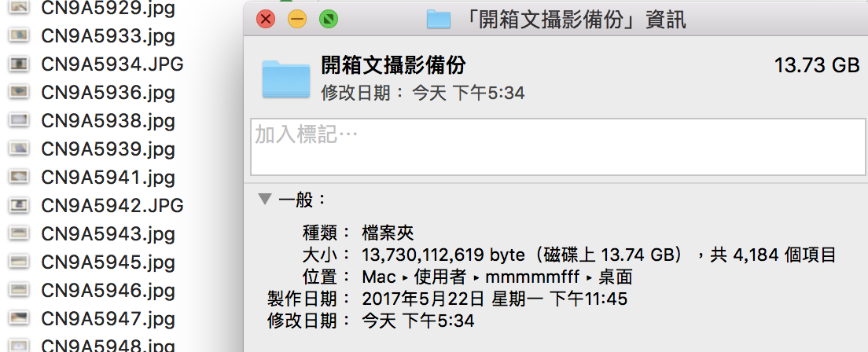Select file CN9A5941.jpg in list

tap(108, 177)
